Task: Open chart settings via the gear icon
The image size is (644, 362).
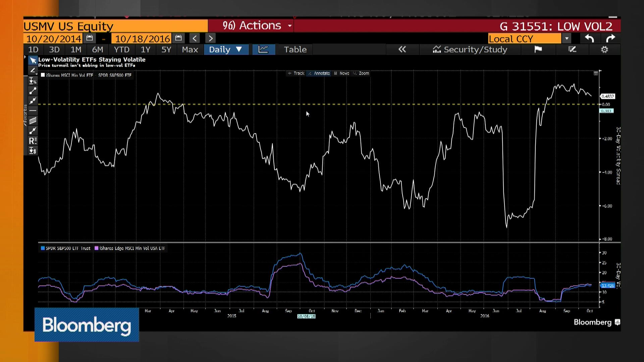Action: (604, 49)
